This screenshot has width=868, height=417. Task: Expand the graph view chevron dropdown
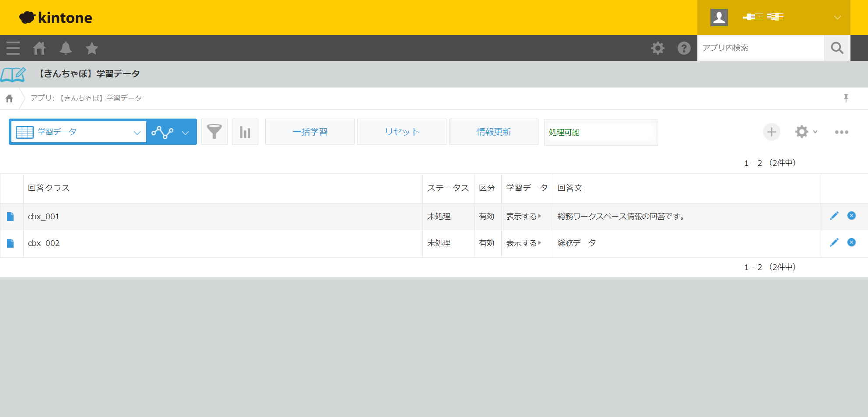tap(186, 133)
